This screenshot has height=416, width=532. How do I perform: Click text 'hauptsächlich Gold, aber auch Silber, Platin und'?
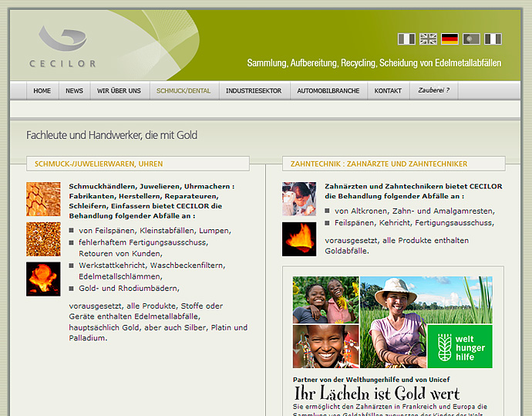point(158,328)
